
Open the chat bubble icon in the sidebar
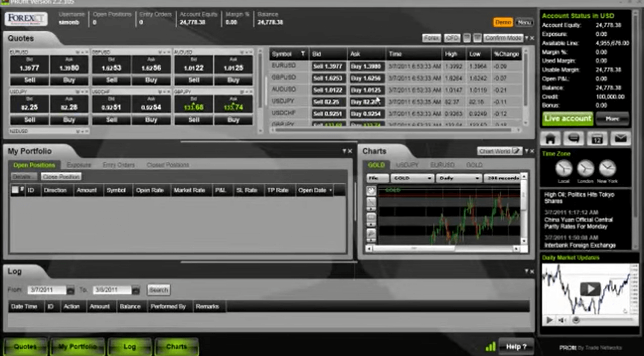click(x=574, y=139)
